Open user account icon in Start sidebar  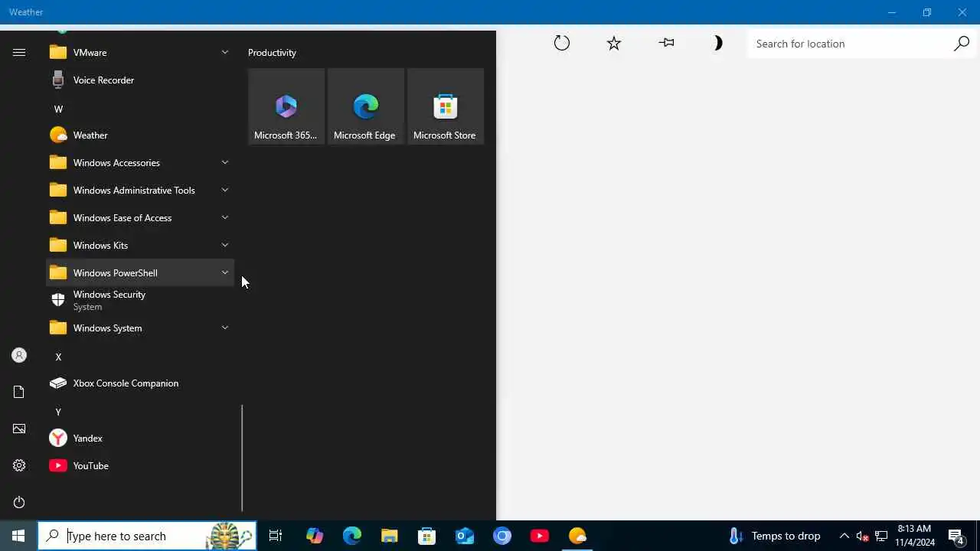(19, 355)
